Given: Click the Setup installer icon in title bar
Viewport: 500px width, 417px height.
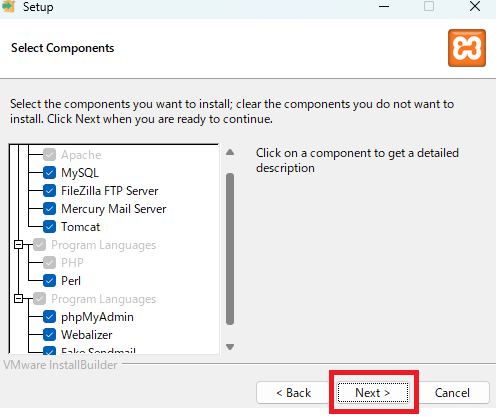Looking at the screenshot, I should coord(8,7).
